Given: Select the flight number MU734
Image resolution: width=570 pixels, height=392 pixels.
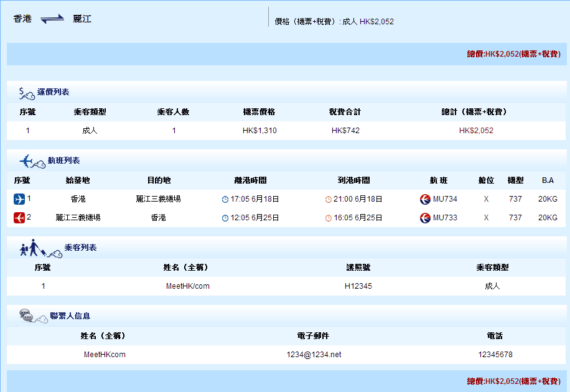Looking at the screenshot, I should [445, 199].
